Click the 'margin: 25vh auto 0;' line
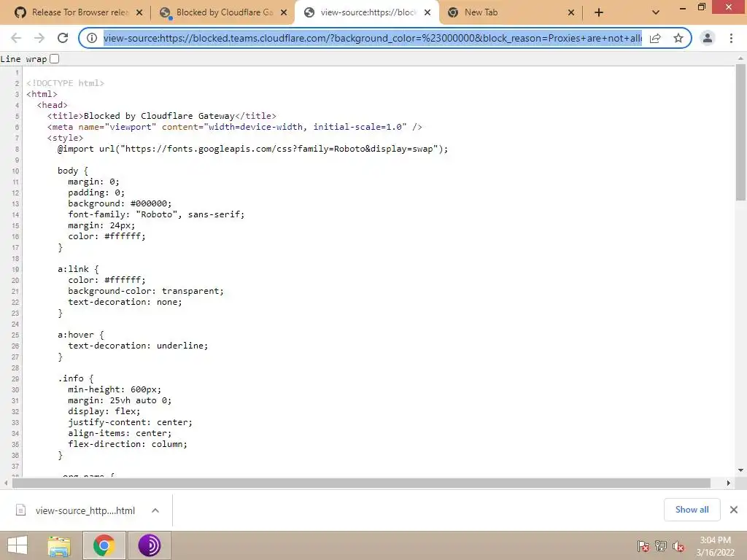 [x=120, y=400]
